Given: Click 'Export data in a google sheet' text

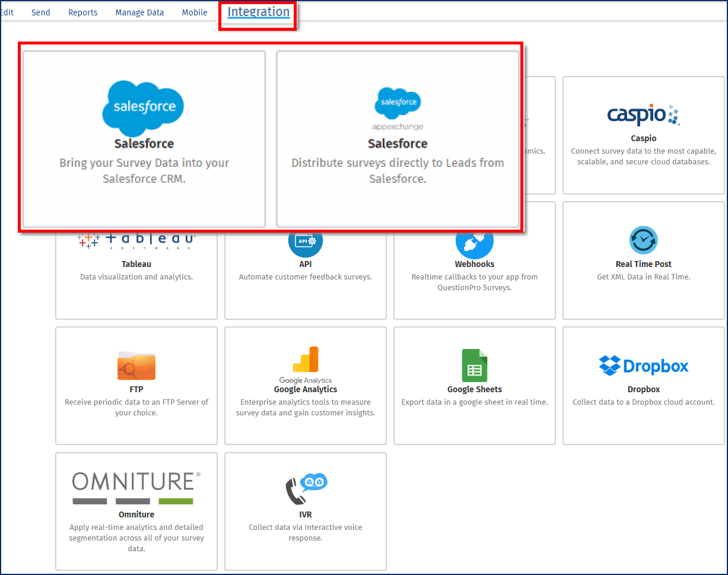Looking at the screenshot, I should coord(475,402).
